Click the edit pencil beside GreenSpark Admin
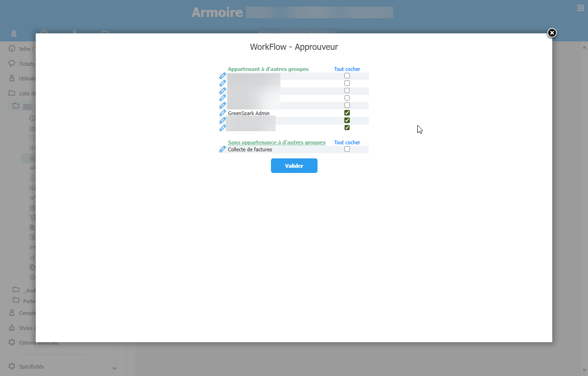 tap(222, 113)
